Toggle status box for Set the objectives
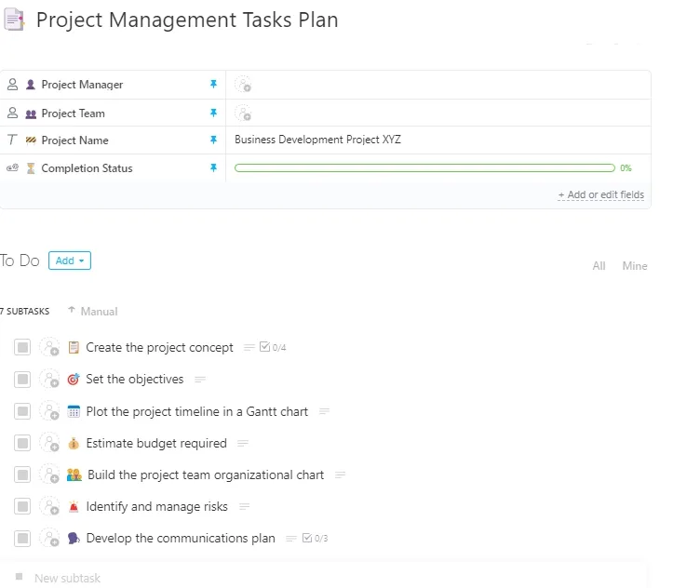The height and width of the screenshot is (588, 700). coord(22,380)
